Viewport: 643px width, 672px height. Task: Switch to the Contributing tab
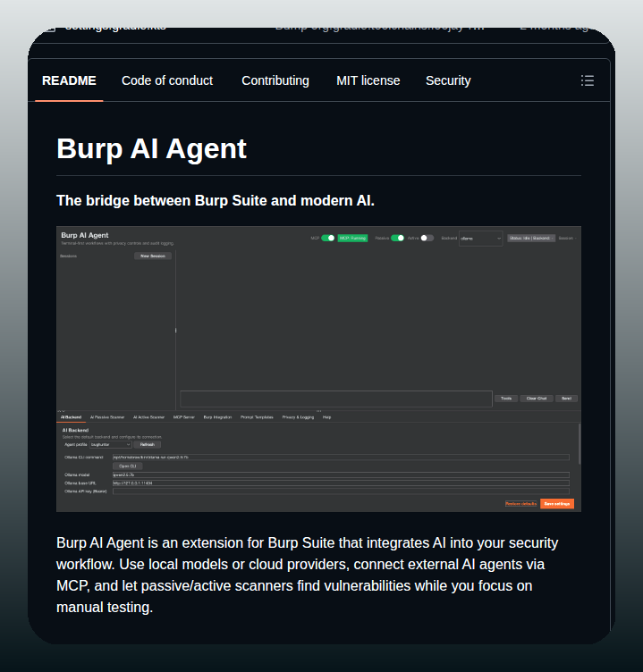pos(275,80)
